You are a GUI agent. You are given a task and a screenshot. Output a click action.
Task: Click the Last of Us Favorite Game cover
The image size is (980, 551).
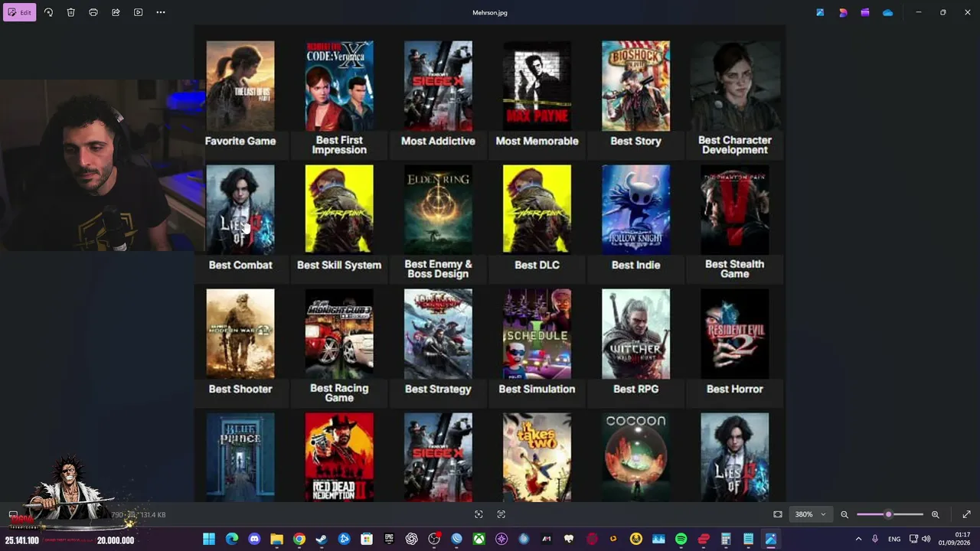point(240,86)
